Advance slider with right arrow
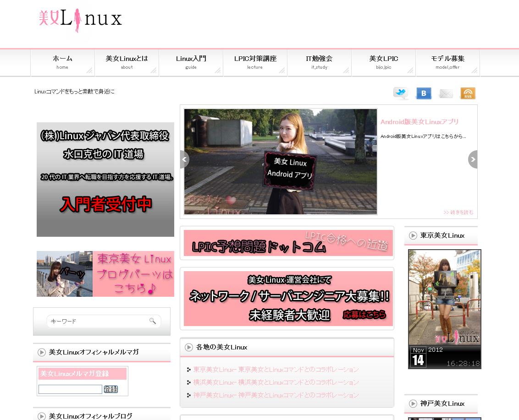 click(473, 159)
